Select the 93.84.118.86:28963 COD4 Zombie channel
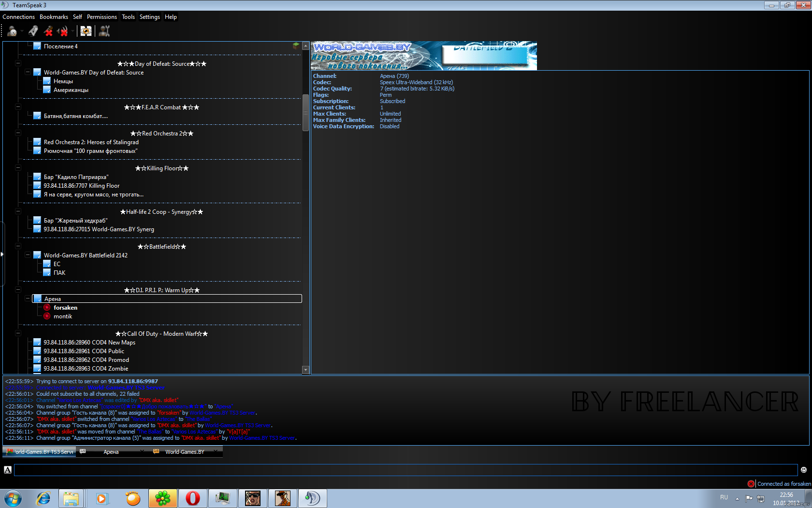Image resolution: width=812 pixels, height=508 pixels. (86, 368)
